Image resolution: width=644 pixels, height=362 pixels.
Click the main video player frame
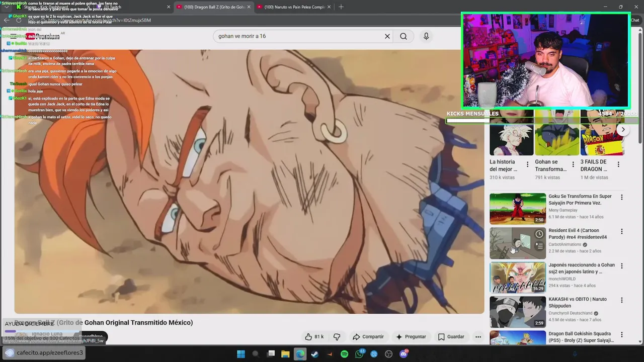click(x=249, y=182)
